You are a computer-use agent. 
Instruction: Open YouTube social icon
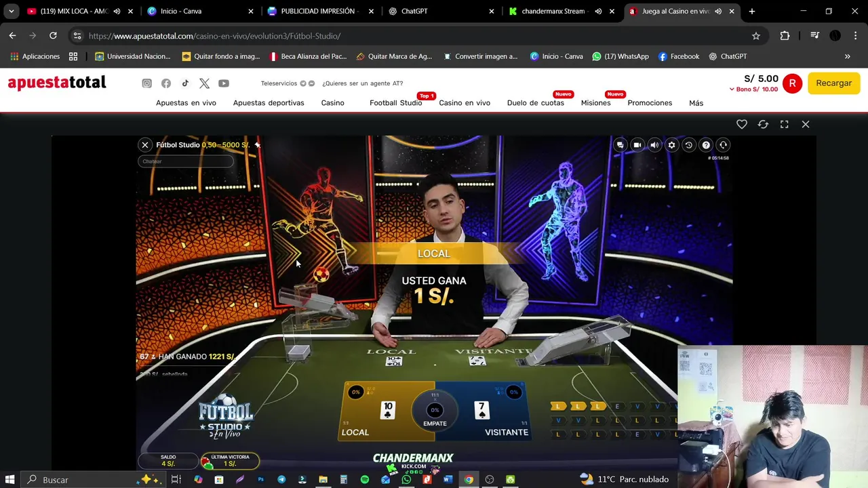pyautogui.click(x=224, y=83)
